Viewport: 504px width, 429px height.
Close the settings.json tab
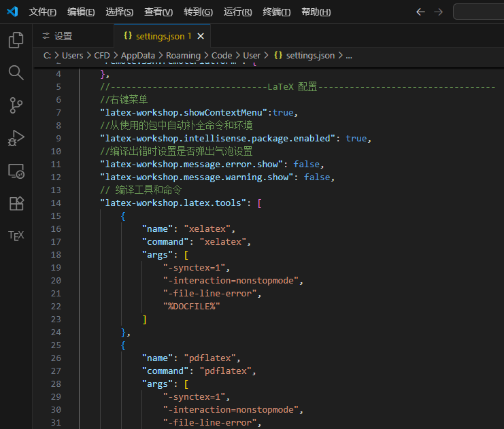[x=201, y=36]
